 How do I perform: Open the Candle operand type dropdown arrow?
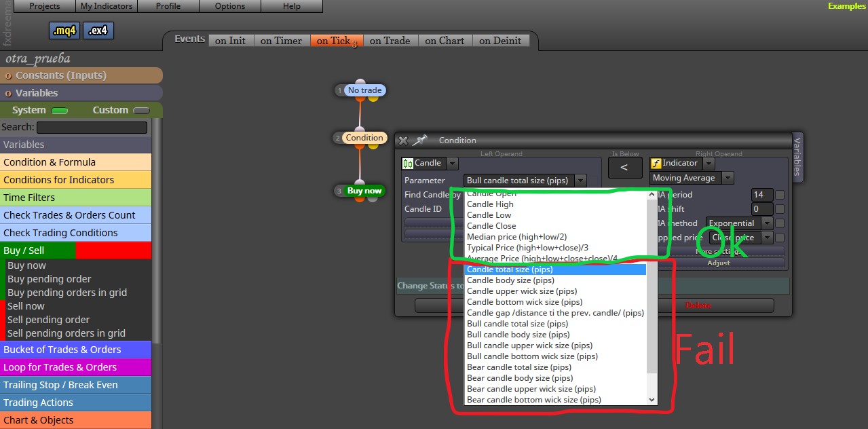(452, 164)
